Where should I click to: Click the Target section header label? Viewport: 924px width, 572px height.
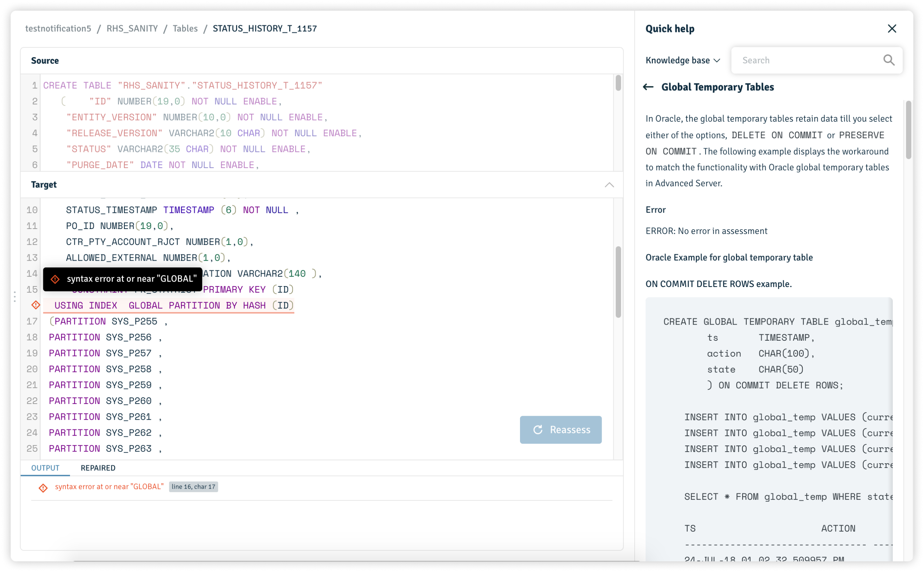pos(44,185)
